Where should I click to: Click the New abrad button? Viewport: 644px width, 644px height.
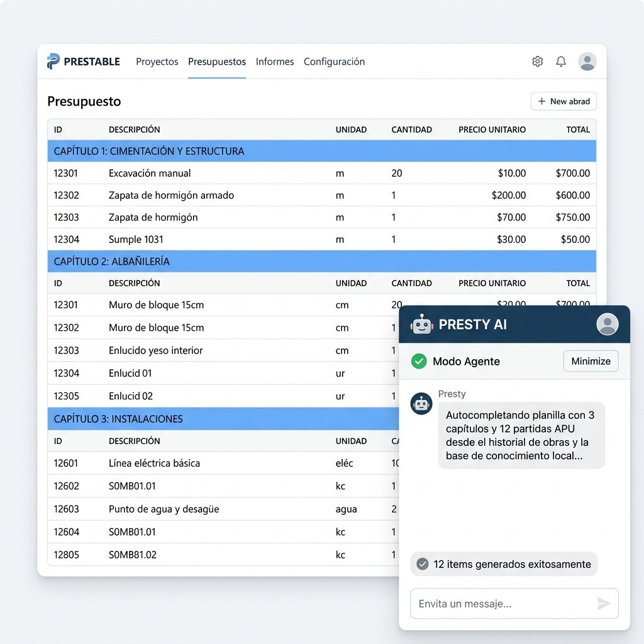tap(563, 101)
